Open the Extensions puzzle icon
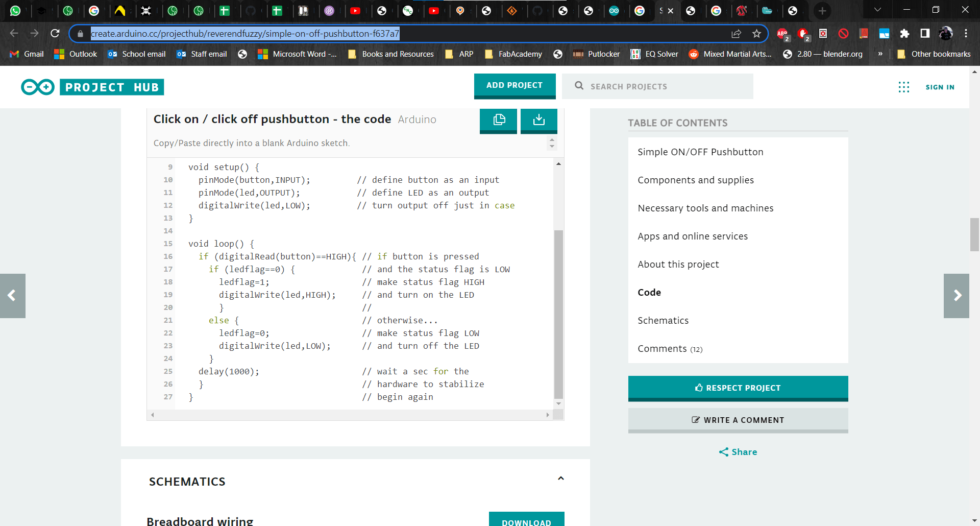This screenshot has width=980, height=526. pyautogui.click(x=904, y=34)
